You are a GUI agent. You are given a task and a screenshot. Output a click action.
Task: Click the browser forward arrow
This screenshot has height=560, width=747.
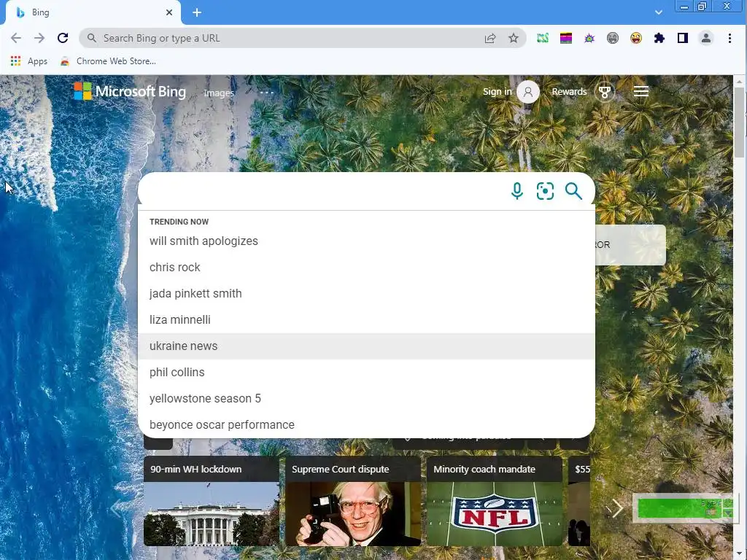pyautogui.click(x=39, y=38)
